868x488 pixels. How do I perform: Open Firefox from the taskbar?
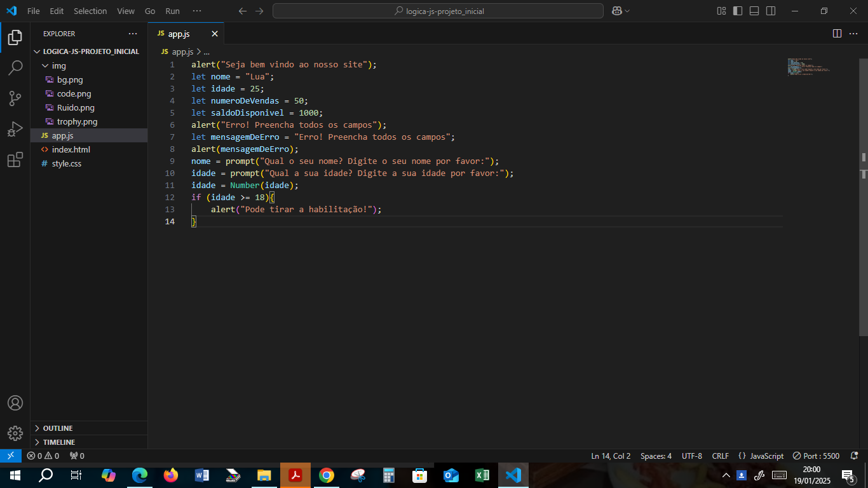pyautogui.click(x=171, y=475)
